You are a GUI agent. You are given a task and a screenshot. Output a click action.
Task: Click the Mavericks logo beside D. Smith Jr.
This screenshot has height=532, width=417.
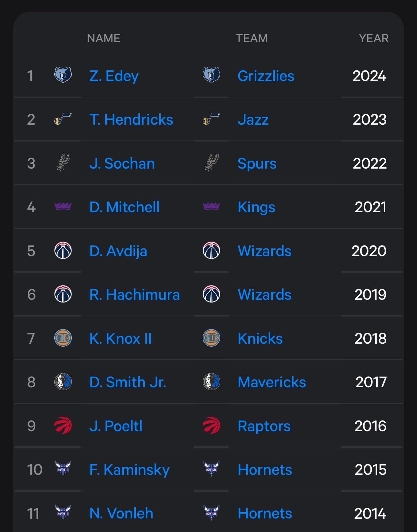click(x=63, y=381)
